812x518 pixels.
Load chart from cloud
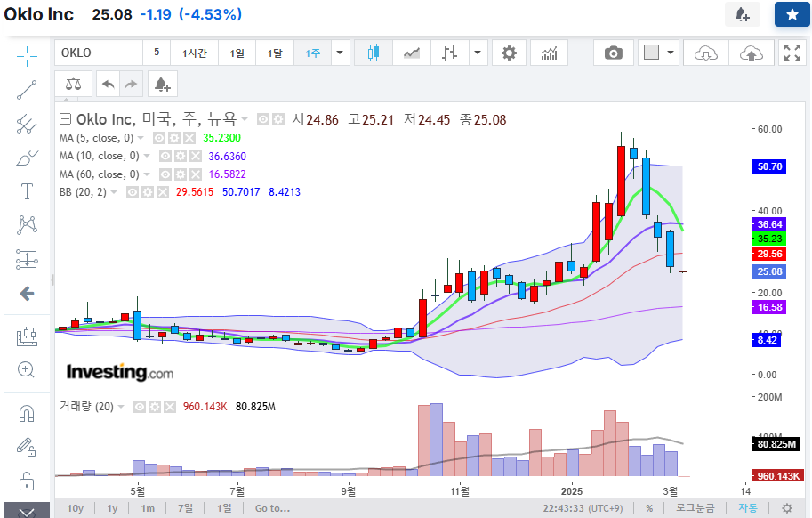point(706,53)
